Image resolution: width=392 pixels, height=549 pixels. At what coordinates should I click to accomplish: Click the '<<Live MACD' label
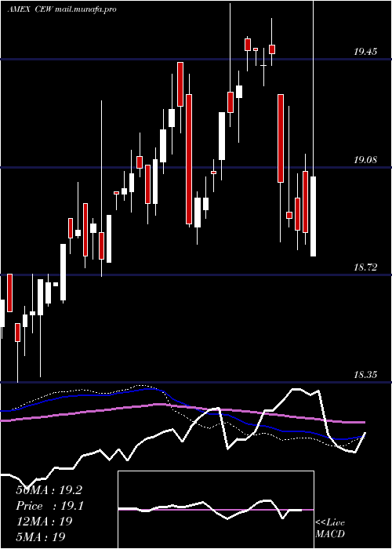pyautogui.click(x=330, y=528)
